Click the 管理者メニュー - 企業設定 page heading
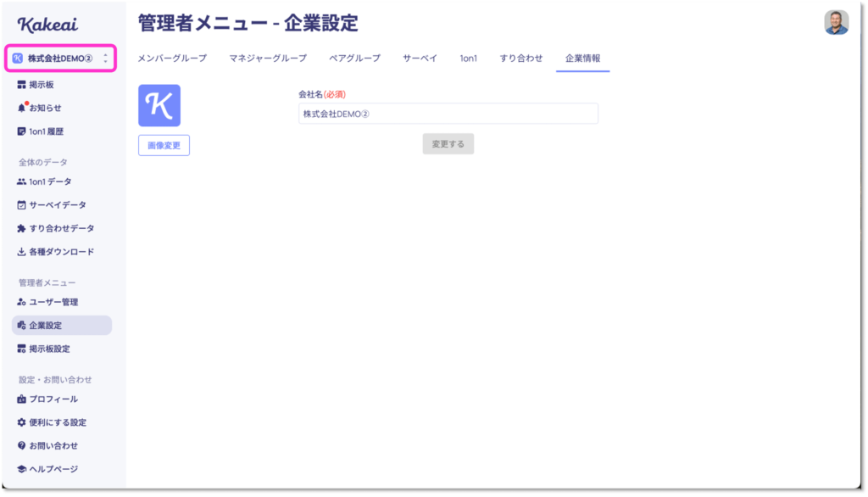 [248, 23]
